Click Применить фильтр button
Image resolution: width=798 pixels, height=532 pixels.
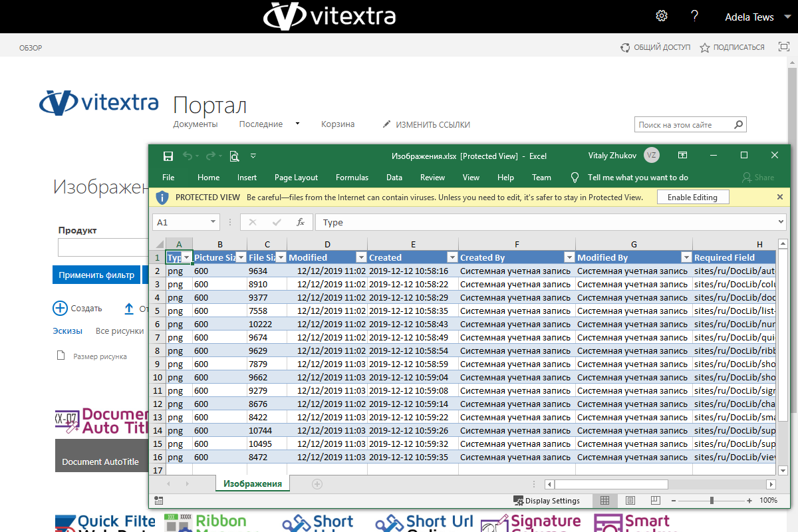[x=96, y=275]
